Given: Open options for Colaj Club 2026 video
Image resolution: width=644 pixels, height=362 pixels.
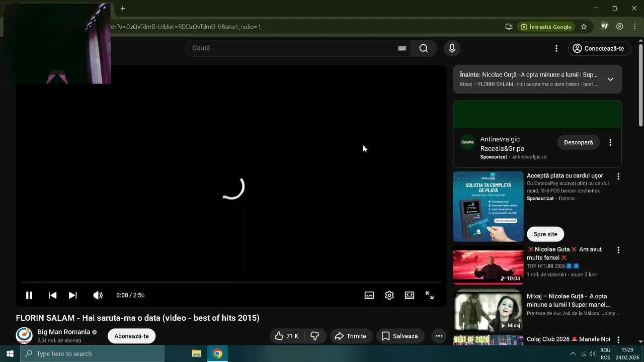Looking at the screenshot, I should pos(618,340).
